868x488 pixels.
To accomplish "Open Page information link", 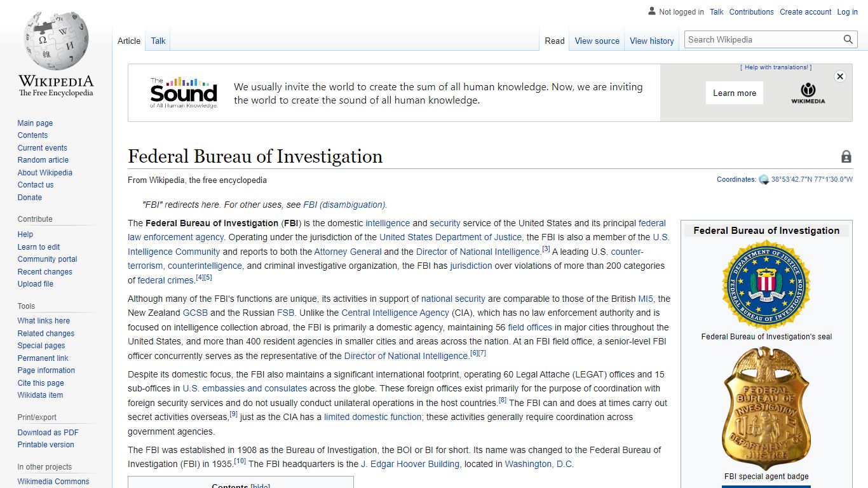I will click(46, 370).
